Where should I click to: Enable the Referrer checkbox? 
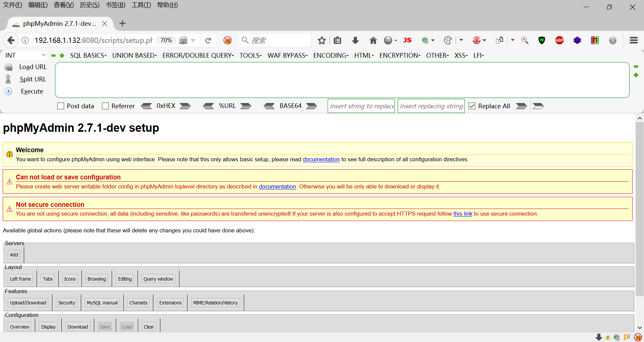click(105, 106)
